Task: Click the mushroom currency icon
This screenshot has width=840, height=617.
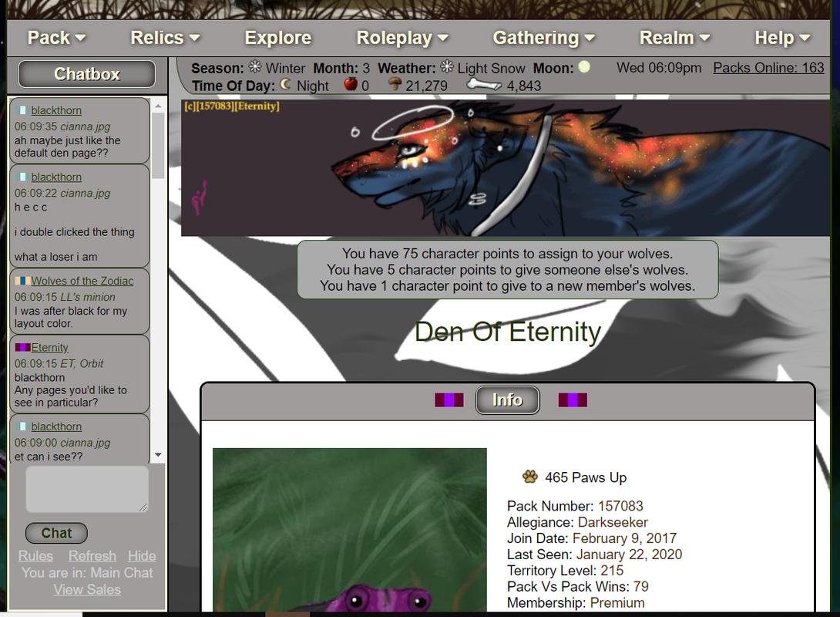Action: point(395,84)
